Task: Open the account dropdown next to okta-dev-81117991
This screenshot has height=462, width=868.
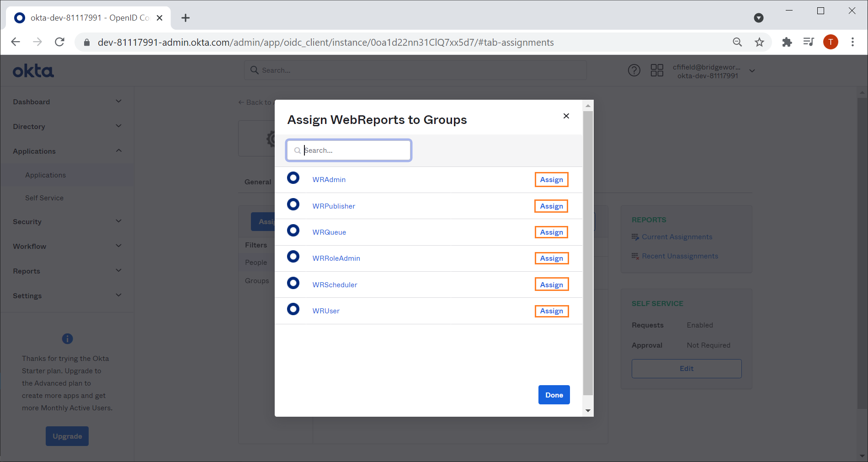Action: point(752,71)
